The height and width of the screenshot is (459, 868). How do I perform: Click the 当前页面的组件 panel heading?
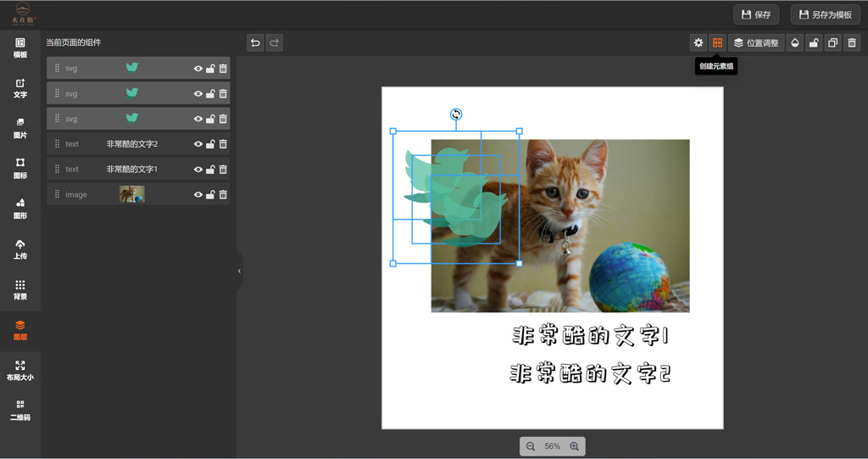pos(73,42)
